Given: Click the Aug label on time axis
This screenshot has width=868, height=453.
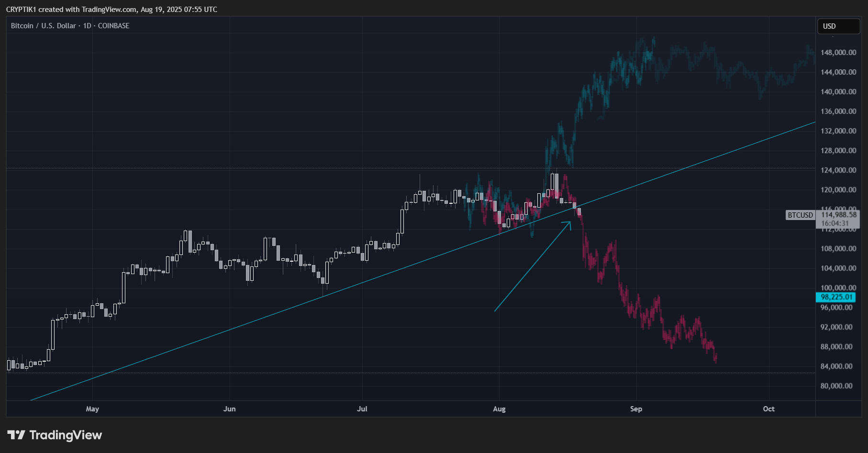Looking at the screenshot, I should click(499, 409).
